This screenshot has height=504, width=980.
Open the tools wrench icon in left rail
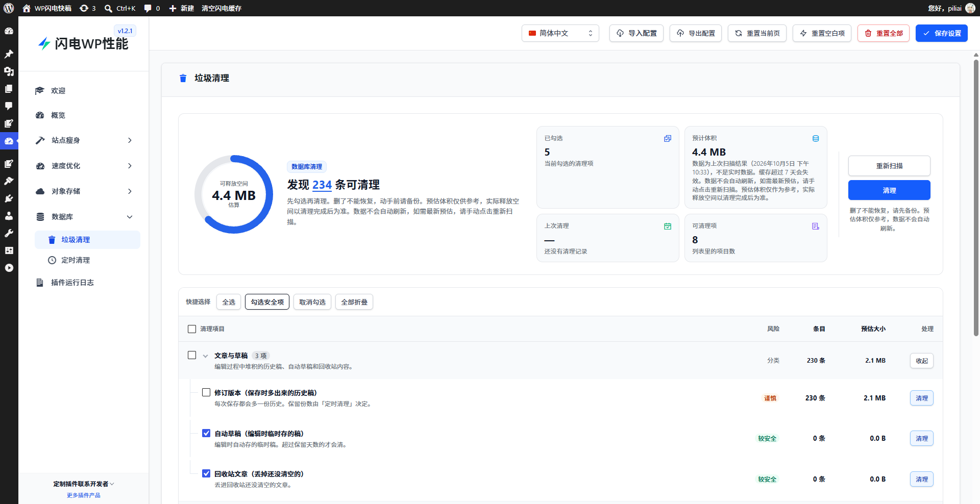pyautogui.click(x=9, y=233)
